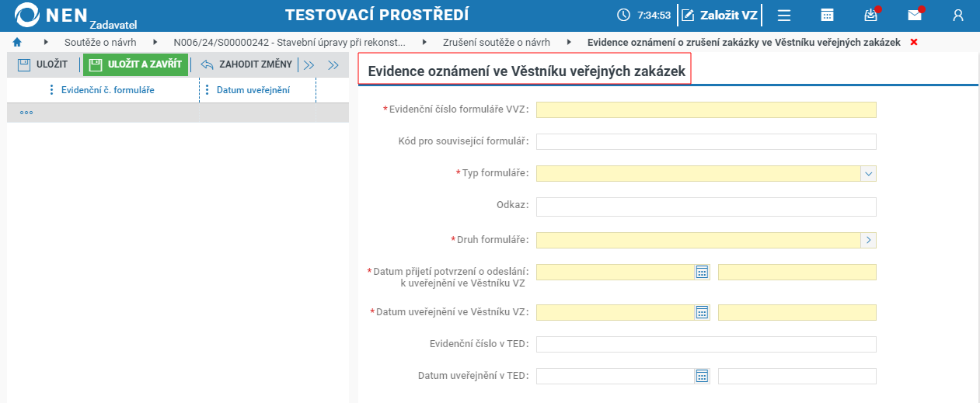The width and height of the screenshot is (980, 403).
Task: Open the mail envelope icon
Action: coord(915,15)
